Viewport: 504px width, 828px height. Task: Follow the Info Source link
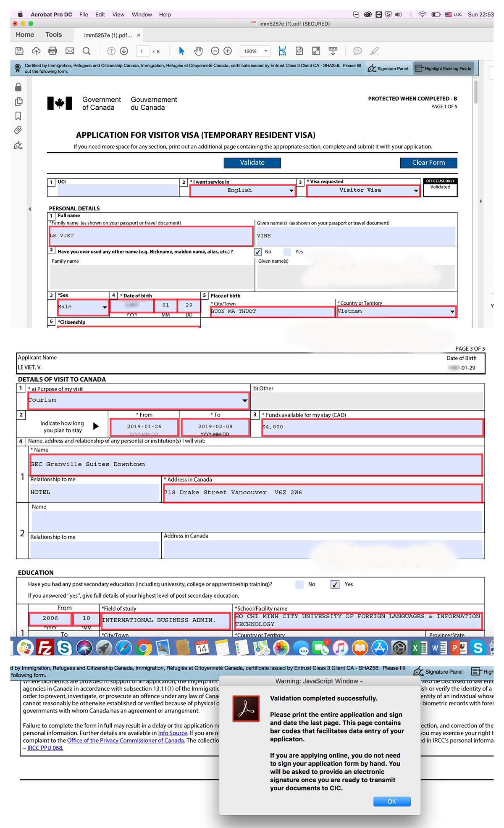[x=173, y=733]
